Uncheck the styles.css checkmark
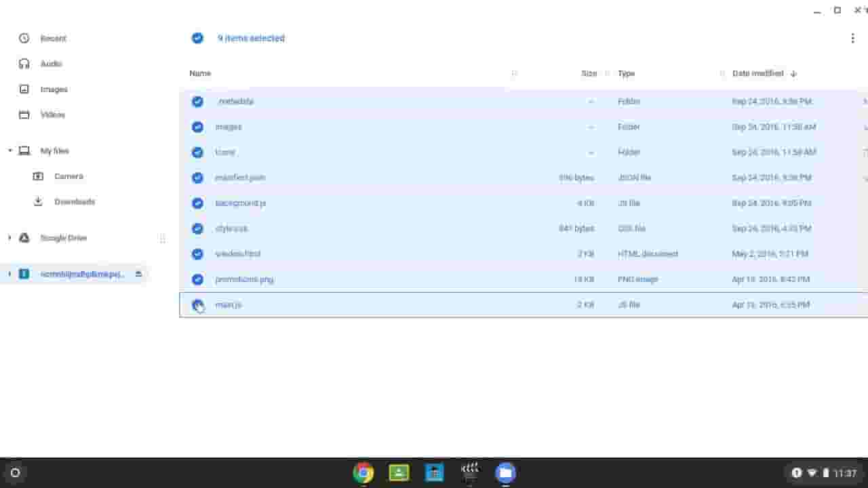 pyautogui.click(x=197, y=228)
